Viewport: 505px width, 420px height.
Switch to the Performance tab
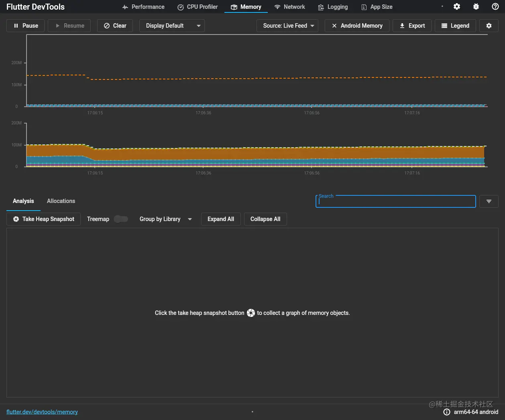click(143, 7)
